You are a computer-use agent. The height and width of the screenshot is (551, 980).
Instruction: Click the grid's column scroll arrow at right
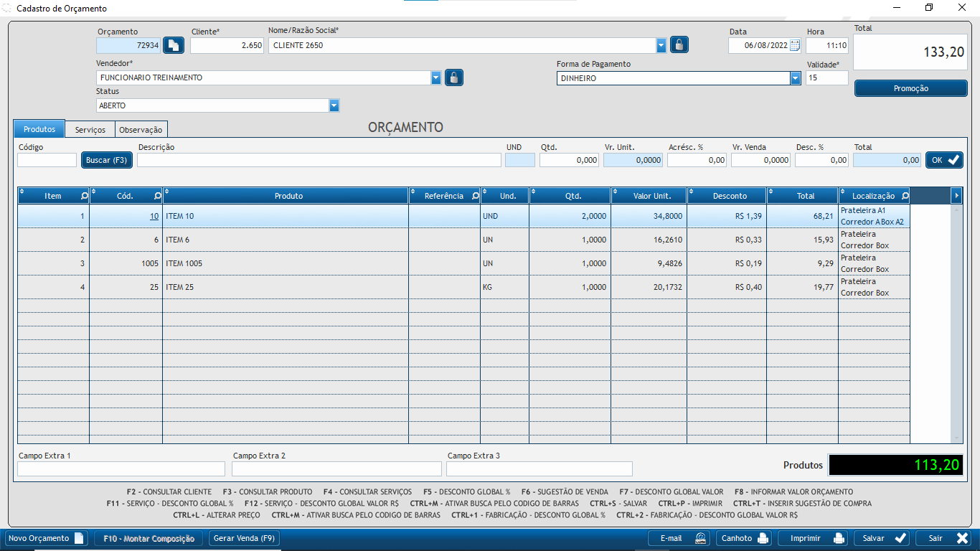pos(956,195)
